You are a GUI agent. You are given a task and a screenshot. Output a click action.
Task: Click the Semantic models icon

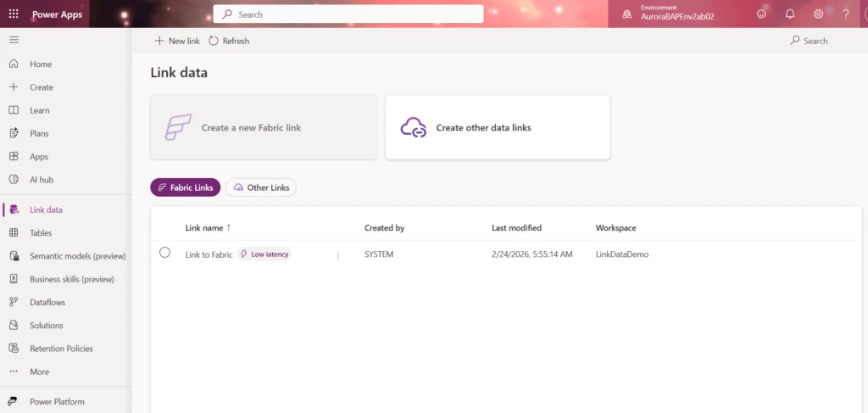click(14, 256)
